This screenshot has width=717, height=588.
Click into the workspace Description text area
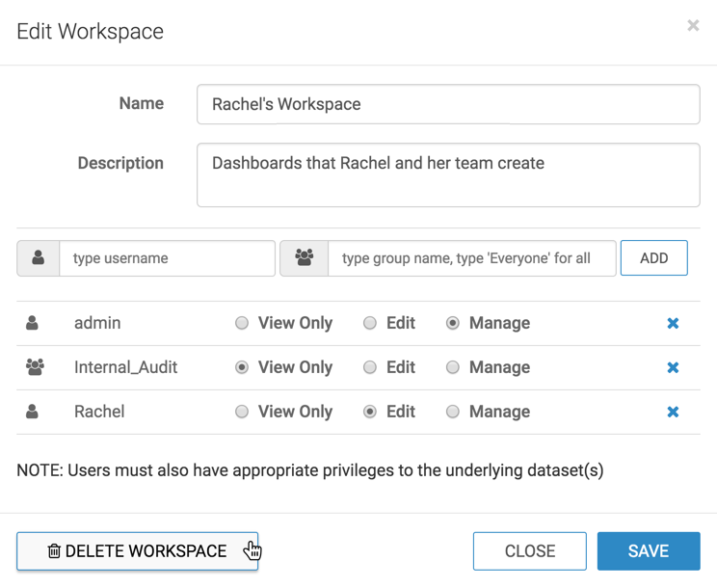tap(448, 175)
